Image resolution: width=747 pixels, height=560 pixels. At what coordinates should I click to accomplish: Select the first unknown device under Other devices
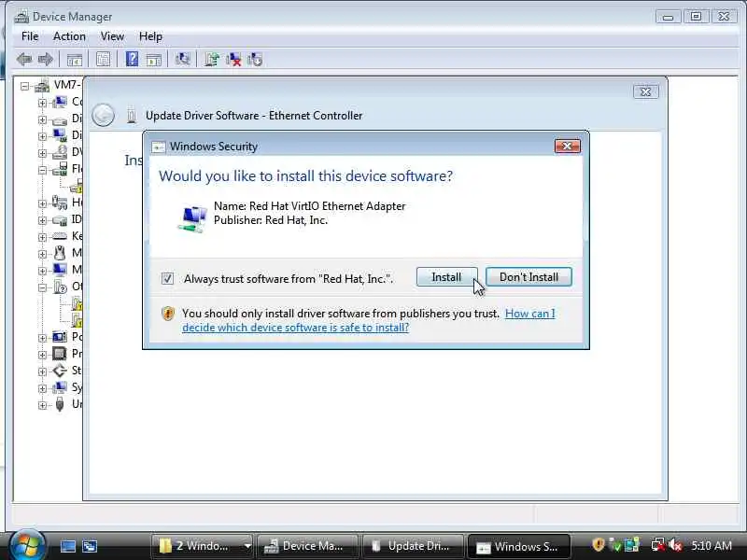click(77, 303)
